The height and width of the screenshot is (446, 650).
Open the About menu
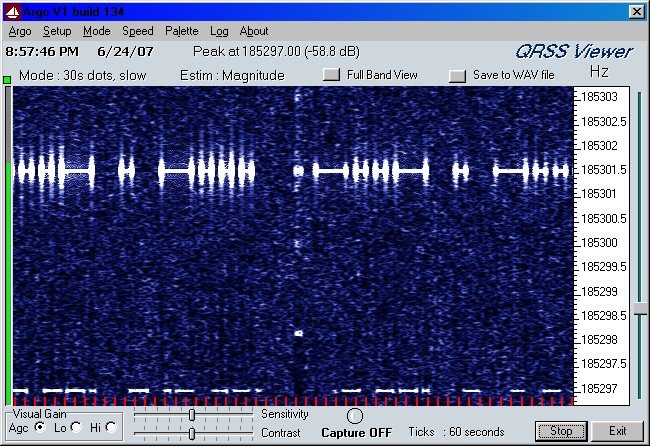[x=254, y=31]
